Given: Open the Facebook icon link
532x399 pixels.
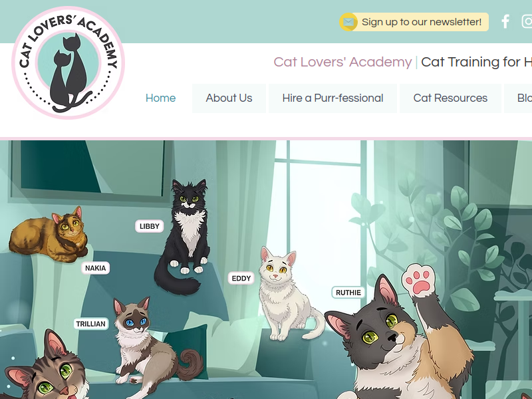Looking at the screenshot, I should pos(505,22).
